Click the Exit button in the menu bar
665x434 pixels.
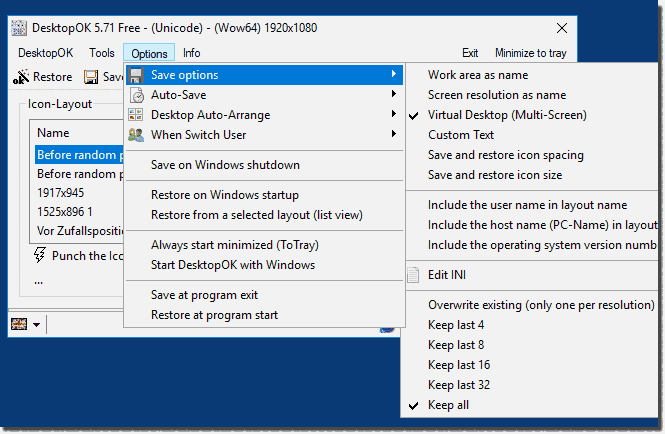(470, 53)
